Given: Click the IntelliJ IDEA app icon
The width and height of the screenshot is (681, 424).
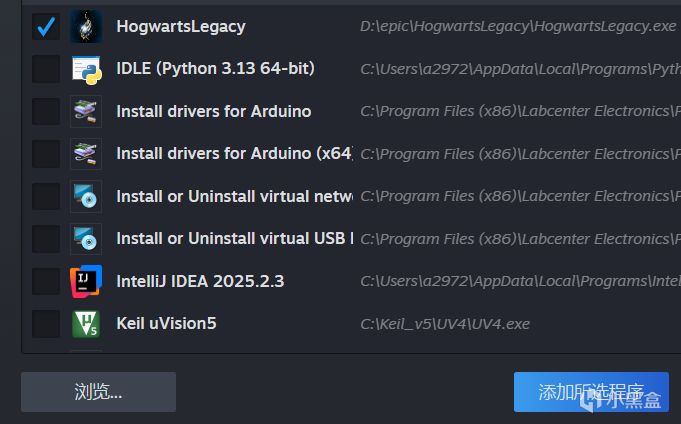Looking at the screenshot, I should 86,281.
